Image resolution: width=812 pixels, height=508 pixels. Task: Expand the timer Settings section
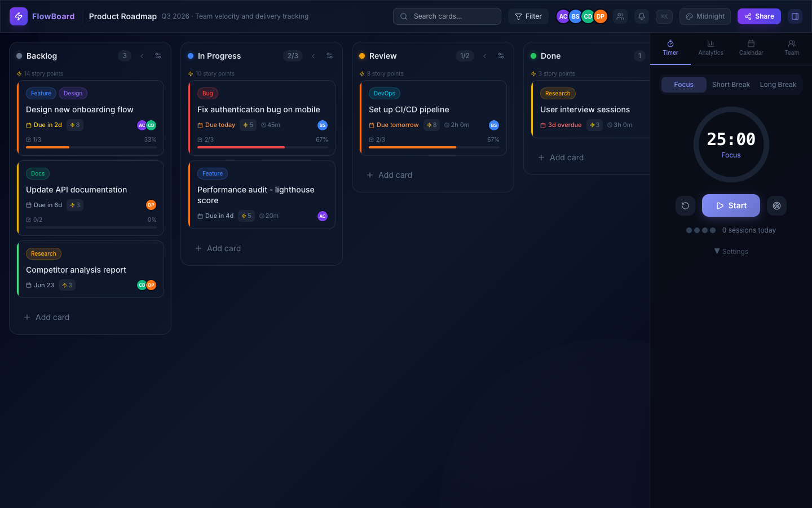(x=731, y=252)
